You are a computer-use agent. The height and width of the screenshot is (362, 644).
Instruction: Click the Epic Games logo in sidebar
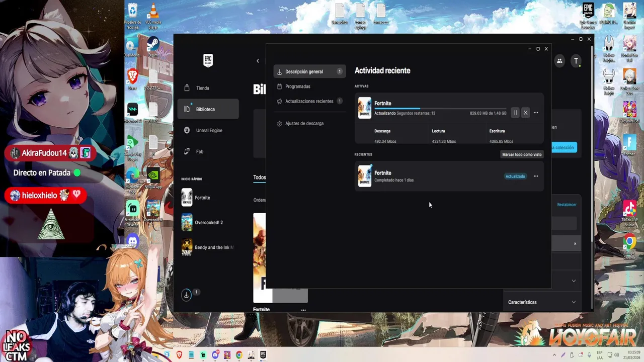point(208,60)
